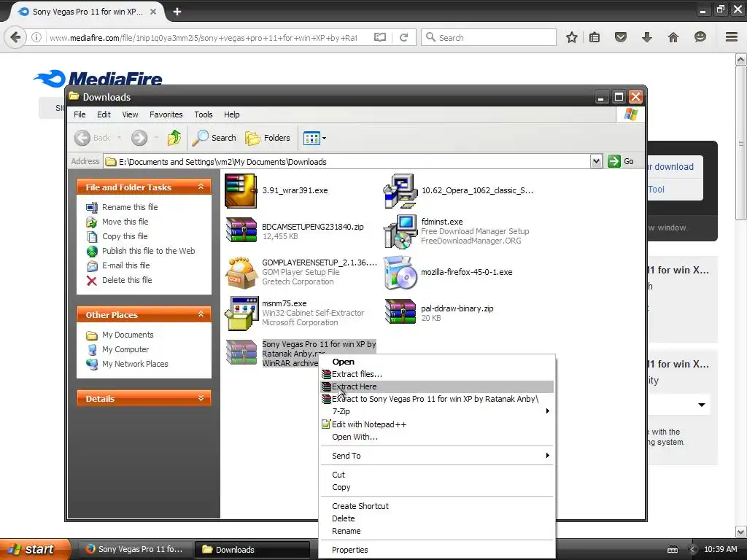
Task: Select the 10.62_Opera classic installer icon
Action: [x=400, y=191]
